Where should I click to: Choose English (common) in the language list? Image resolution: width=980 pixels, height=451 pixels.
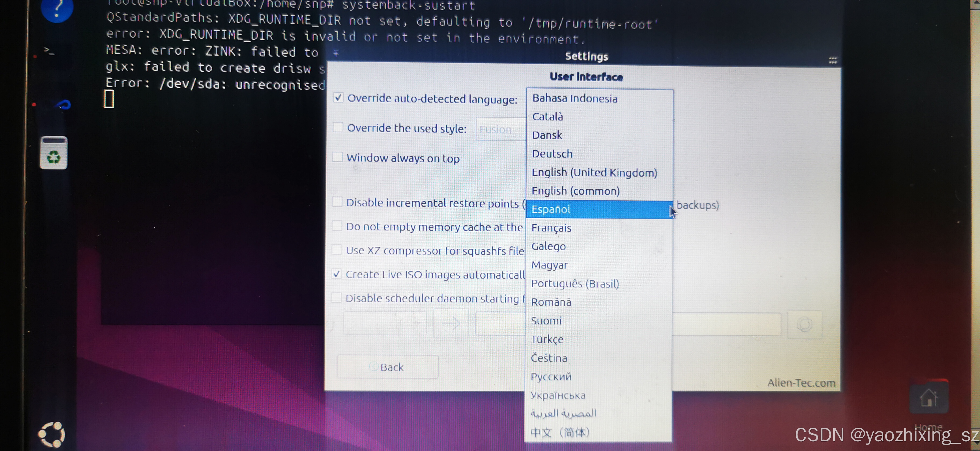pyautogui.click(x=575, y=191)
